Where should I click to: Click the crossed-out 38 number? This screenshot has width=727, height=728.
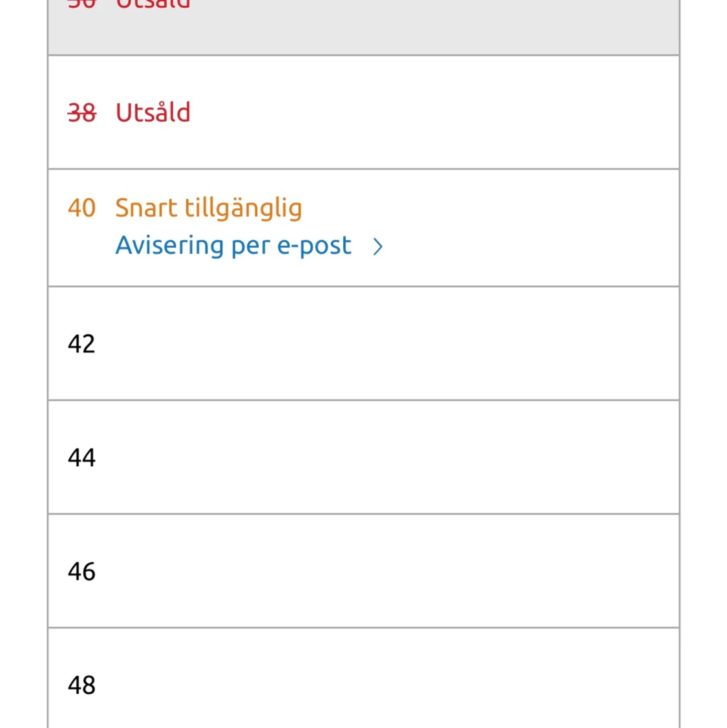(81, 113)
